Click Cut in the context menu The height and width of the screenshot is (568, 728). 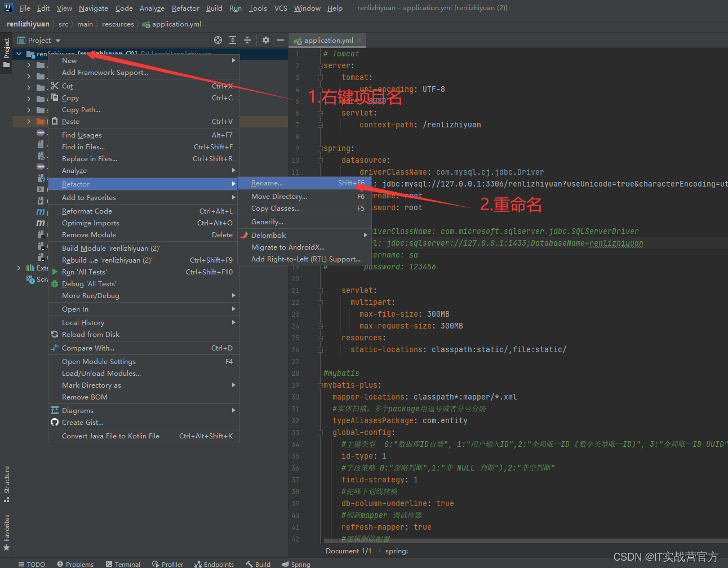pyautogui.click(x=144, y=86)
